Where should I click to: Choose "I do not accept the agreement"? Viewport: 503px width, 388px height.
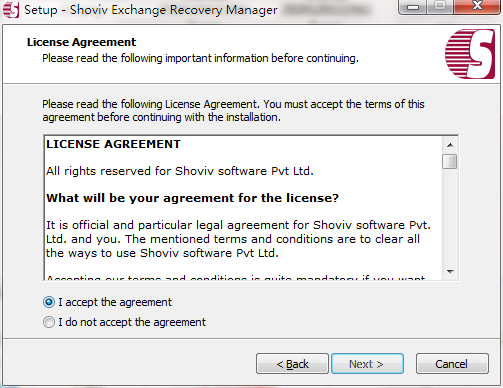[49, 322]
